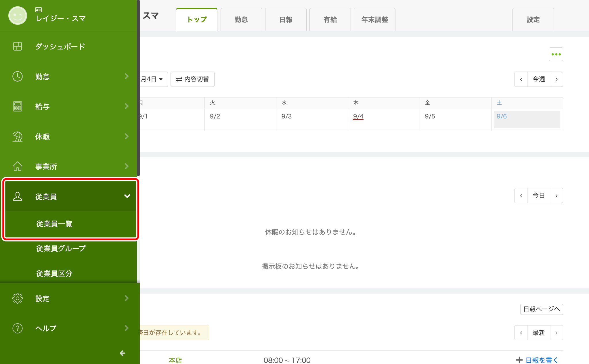Open the date dropdown showing 月4日
The image size is (589, 364).
click(x=152, y=79)
